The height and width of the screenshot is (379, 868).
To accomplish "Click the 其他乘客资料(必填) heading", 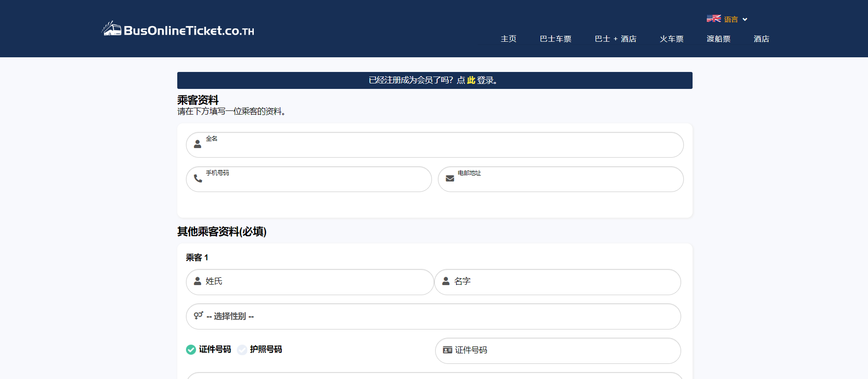I will [222, 231].
